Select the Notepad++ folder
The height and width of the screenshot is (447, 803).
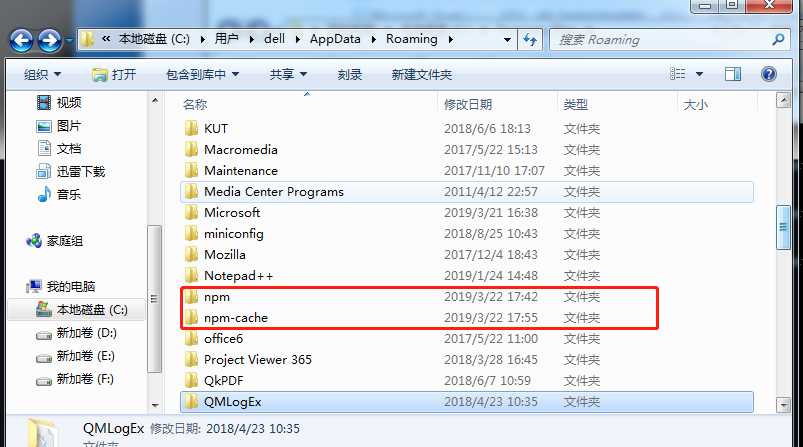(x=238, y=275)
